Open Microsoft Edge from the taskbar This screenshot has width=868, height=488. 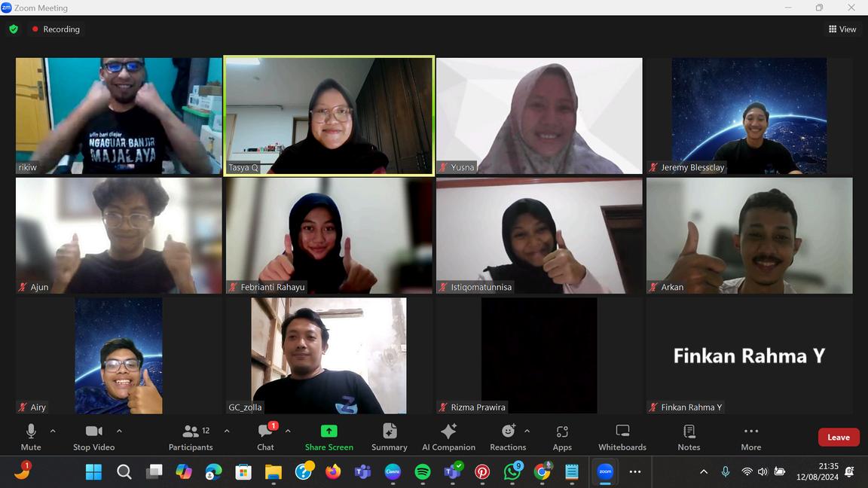pyautogui.click(x=214, y=472)
